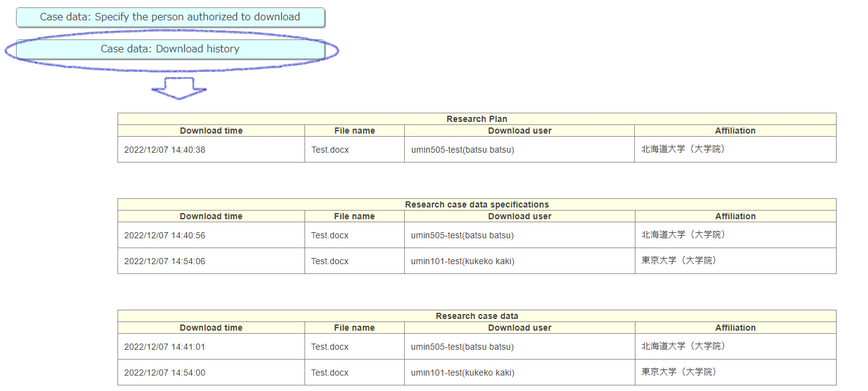Image resolution: width=868 pixels, height=391 pixels.
Task: Click the downward arrow below Download history
Action: tap(178, 89)
